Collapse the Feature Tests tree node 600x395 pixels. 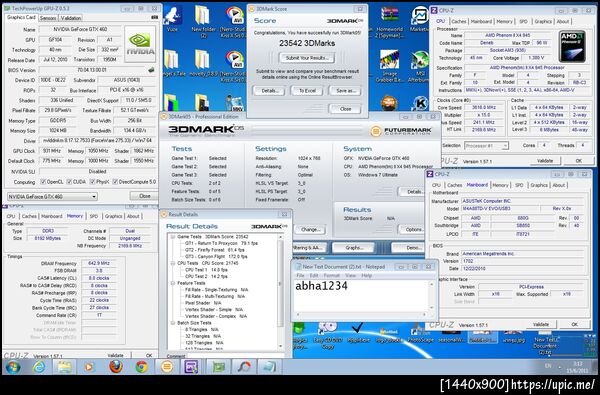click(173, 283)
